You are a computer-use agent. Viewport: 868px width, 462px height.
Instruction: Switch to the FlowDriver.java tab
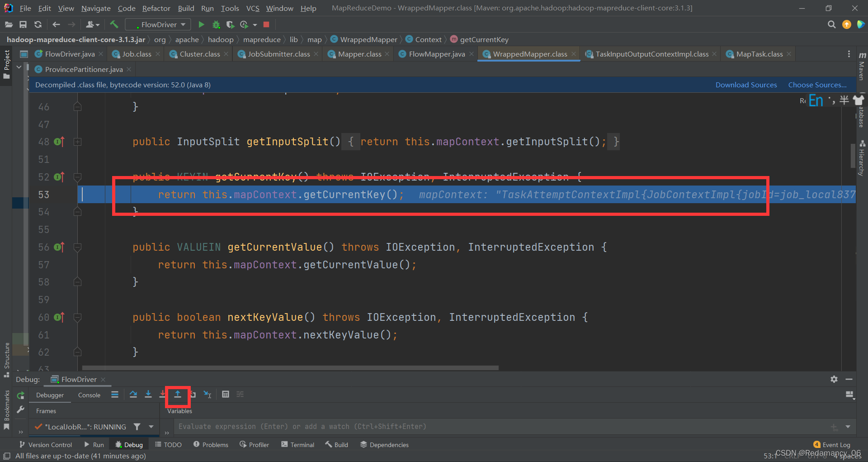(x=70, y=54)
